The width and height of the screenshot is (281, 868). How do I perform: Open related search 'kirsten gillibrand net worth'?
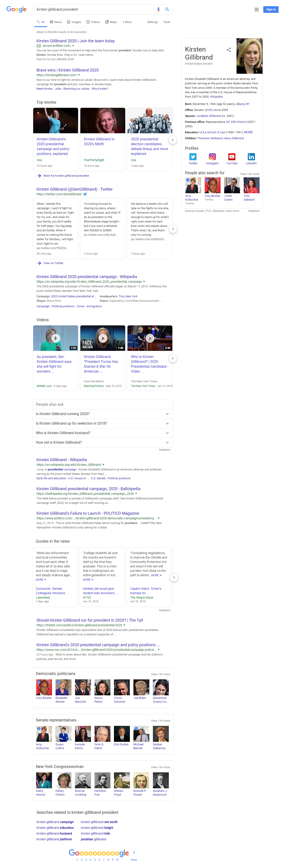[99, 822]
